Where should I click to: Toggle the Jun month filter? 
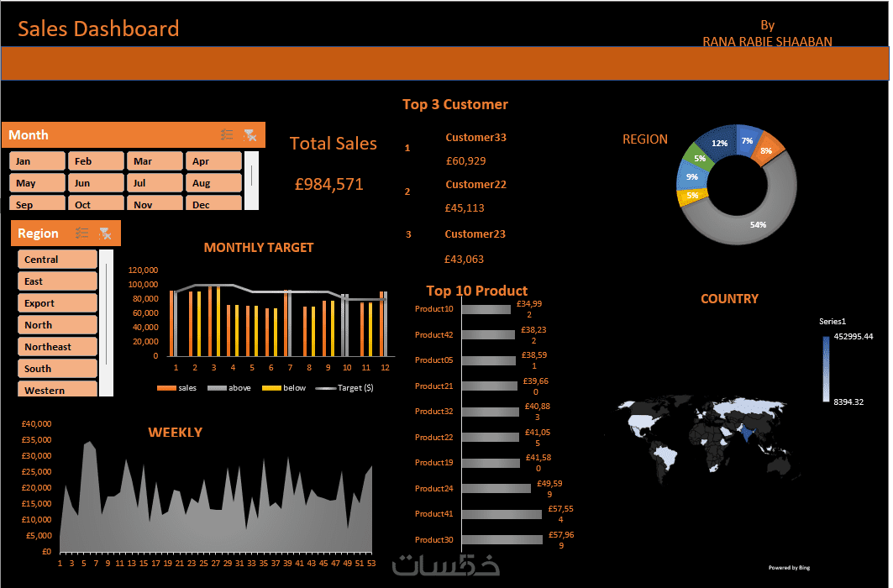click(96, 183)
